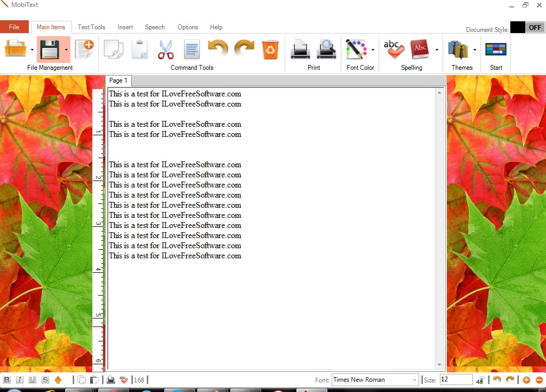The image size is (546, 392).
Task: Toggle underline in bottom toolbar
Action: pyautogui.click(x=33, y=380)
